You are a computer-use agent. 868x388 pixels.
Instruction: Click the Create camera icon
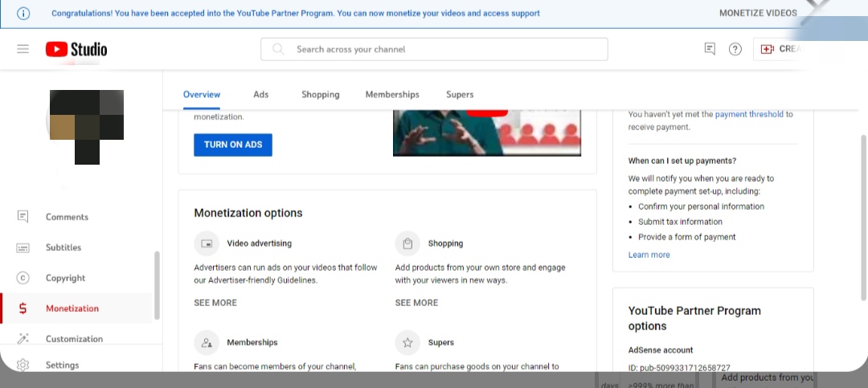point(768,49)
